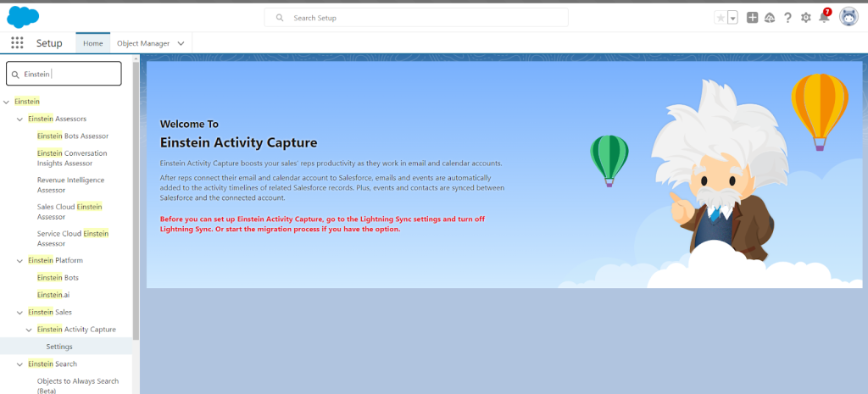Screen dimensions: 868x394
Task: Click the Welcome To text
Action: (189, 124)
